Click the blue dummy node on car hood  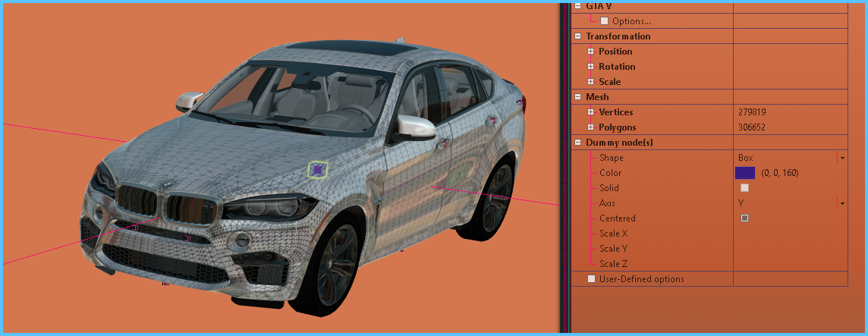[317, 171]
